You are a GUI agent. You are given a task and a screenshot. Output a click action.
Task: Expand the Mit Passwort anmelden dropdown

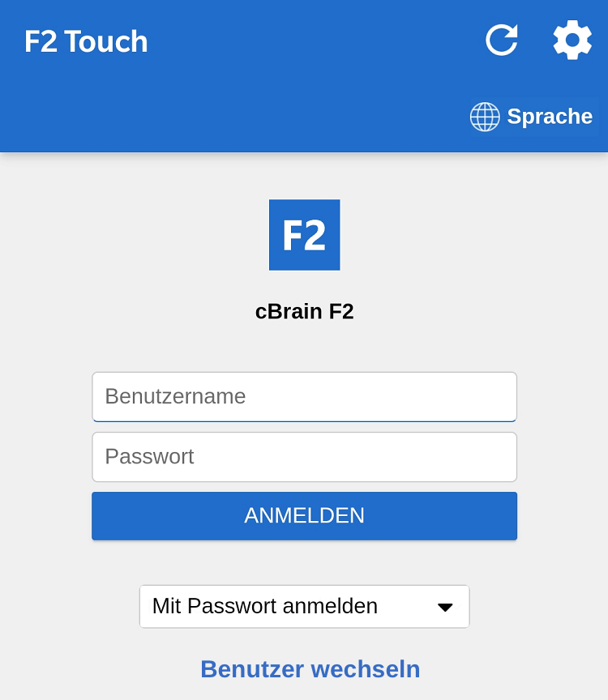point(304,606)
